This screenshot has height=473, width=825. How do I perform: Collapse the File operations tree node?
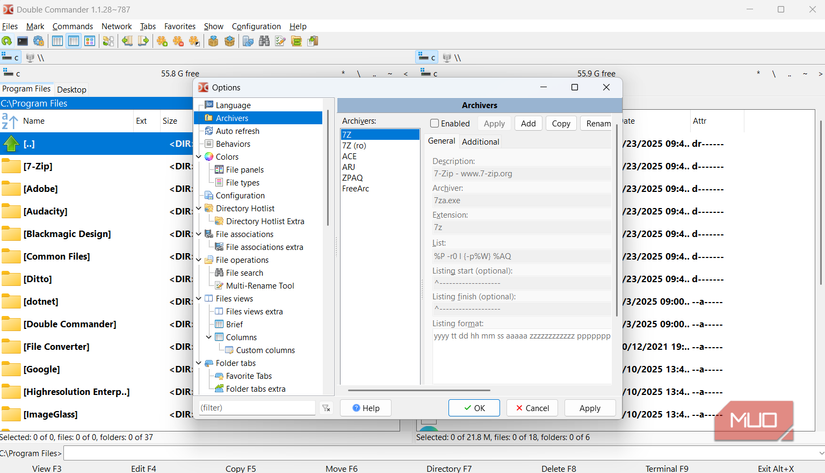point(198,260)
